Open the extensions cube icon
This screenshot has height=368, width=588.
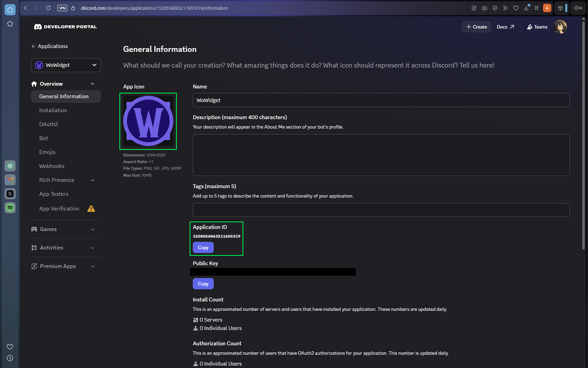(x=560, y=8)
